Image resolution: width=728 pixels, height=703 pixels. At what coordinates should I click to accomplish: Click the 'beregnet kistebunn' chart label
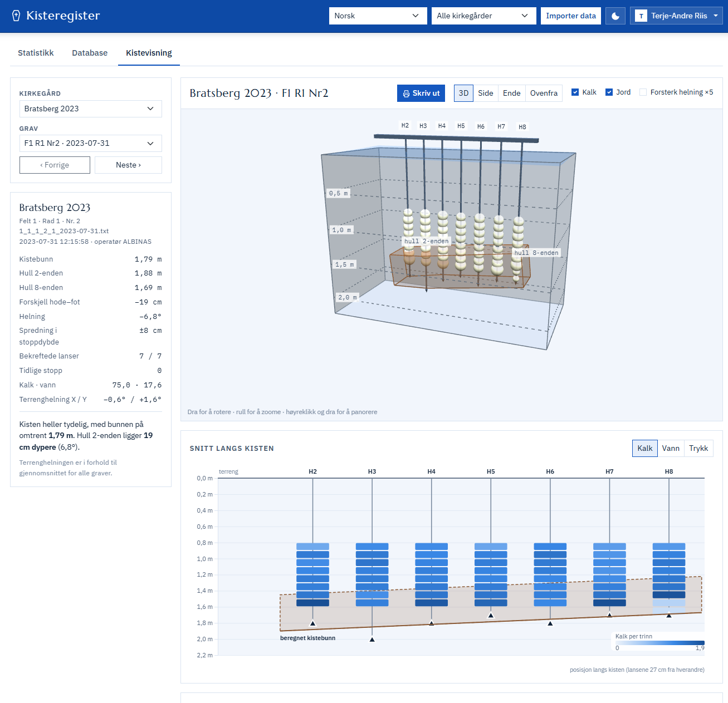coord(307,638)
